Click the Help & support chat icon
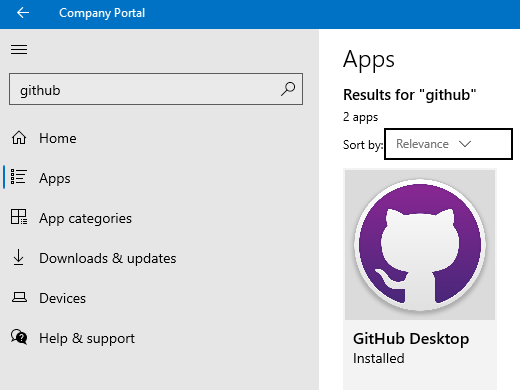The width and height of the screenshot is (520, 390). coord(19,337)
